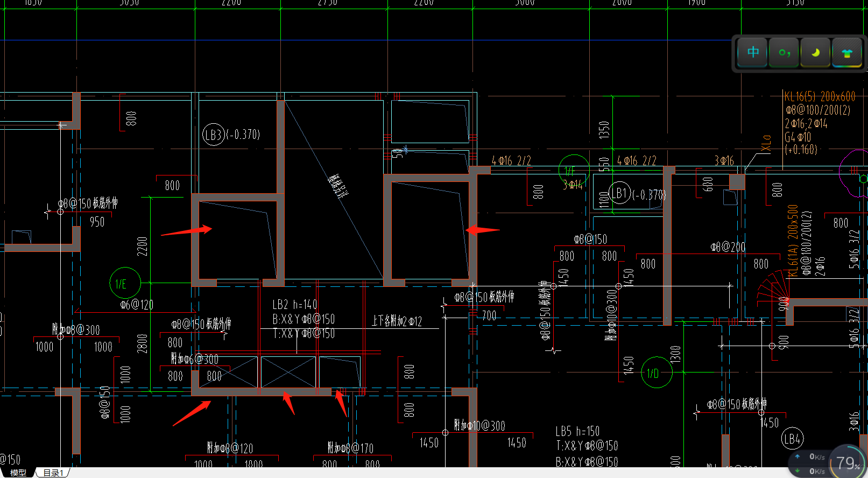Click the moon icon on the input toolbar
Viewport: 868px width, 478px height.
[815, 52]
